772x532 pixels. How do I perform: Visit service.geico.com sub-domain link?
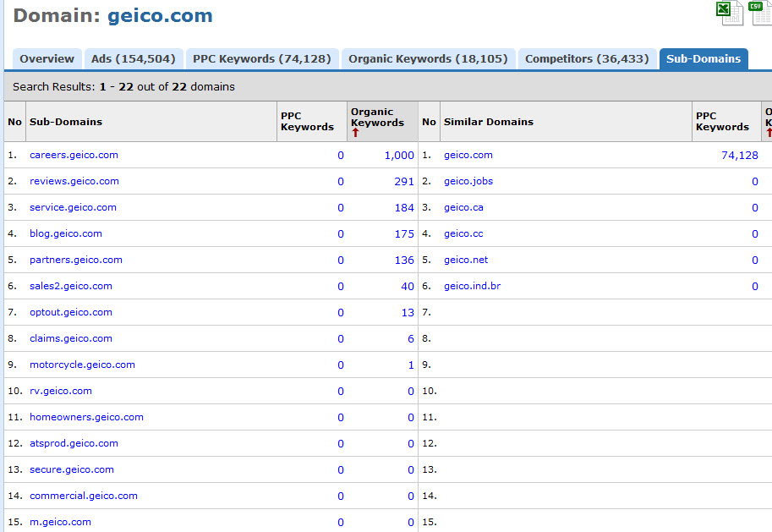click(73, 207)
